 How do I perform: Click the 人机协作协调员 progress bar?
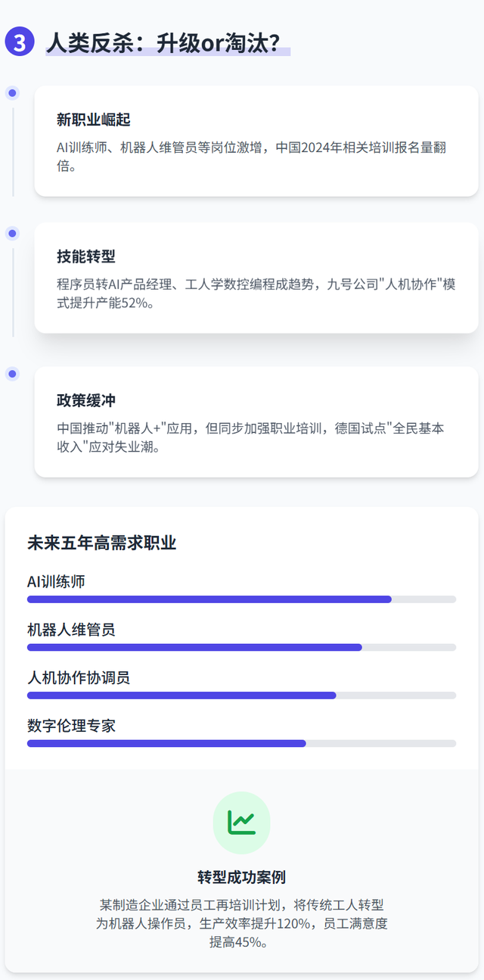point(241,695)
